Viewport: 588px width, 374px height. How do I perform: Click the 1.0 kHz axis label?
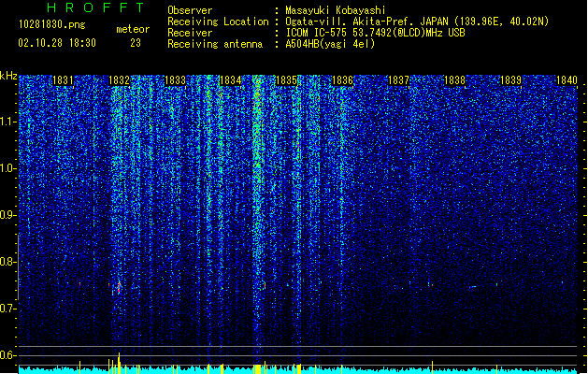tap(7, 168)
